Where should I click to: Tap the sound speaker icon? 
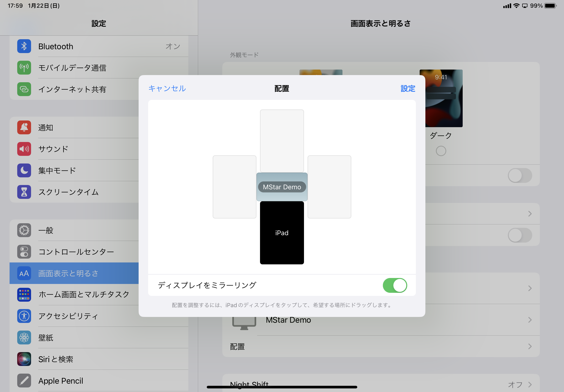coord(24,149)
